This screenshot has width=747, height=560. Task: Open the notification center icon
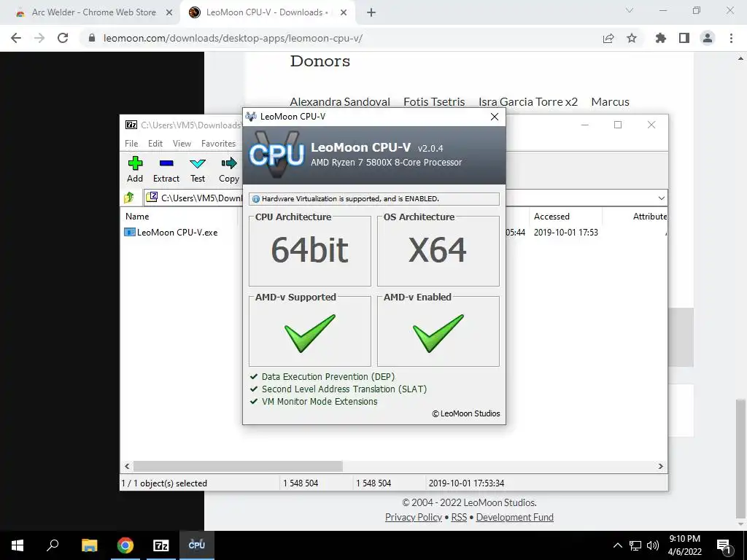pyautogui.click(x=724, y=546)
